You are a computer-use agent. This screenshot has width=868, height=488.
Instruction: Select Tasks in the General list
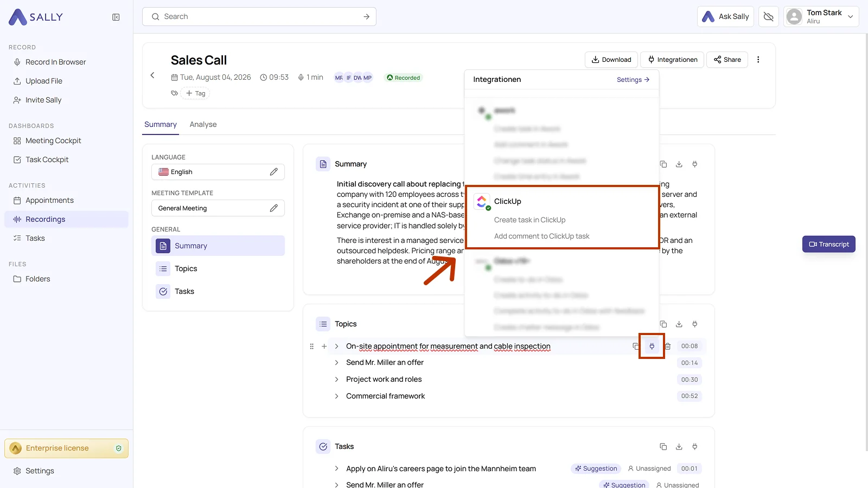(x=218, y=292)
